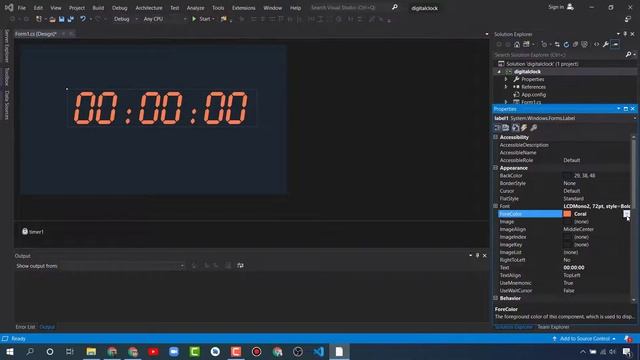
Task: Click the View Code icon in Solution Explorer
Action: [596, 44]
